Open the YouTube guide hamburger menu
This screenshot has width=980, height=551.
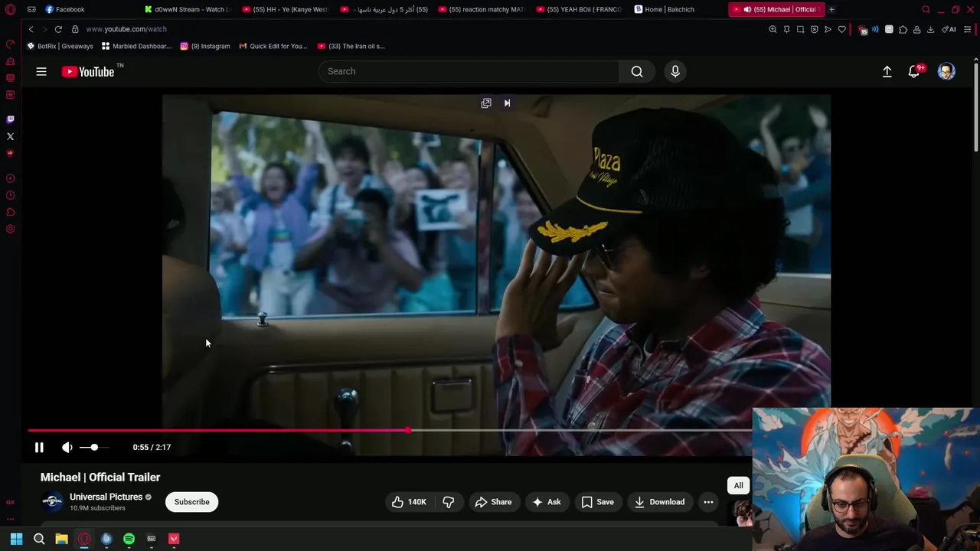pyautogui.click(x=41, y=71)
